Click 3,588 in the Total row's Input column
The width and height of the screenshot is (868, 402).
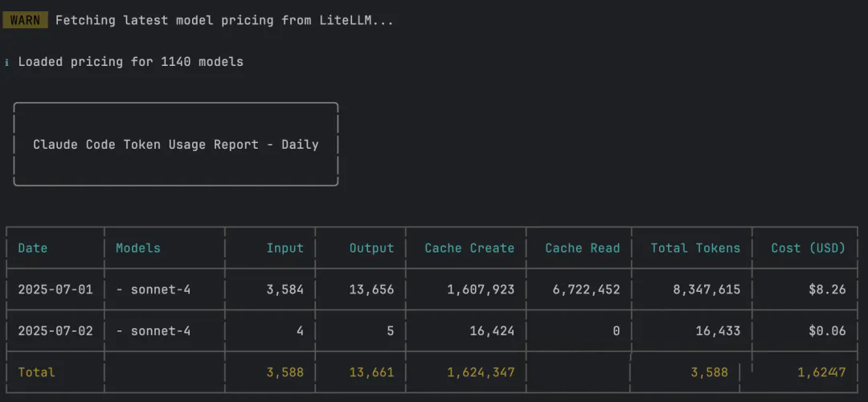coord(285,372)
